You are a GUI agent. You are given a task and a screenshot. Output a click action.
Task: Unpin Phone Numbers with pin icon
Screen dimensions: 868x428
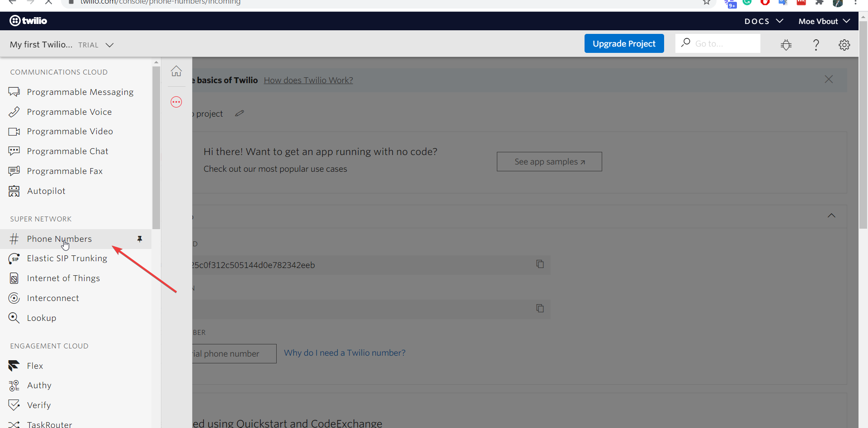coord(140,239)
